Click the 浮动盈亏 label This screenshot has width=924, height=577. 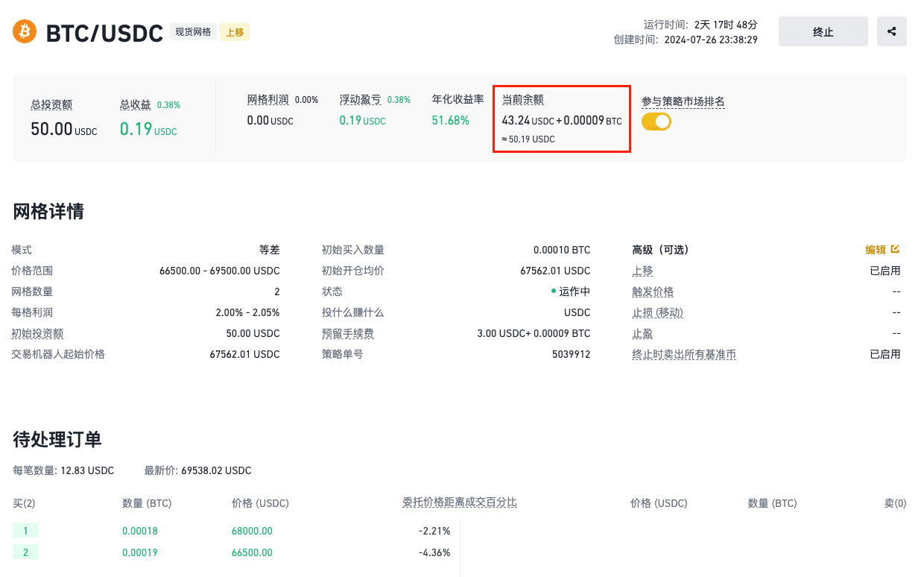coord(360,99)
